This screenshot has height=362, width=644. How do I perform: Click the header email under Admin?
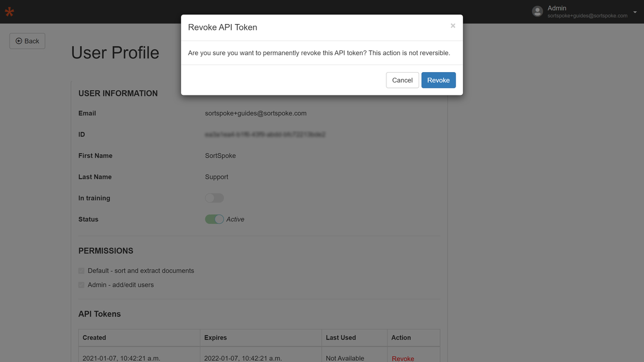coord(587,16)
